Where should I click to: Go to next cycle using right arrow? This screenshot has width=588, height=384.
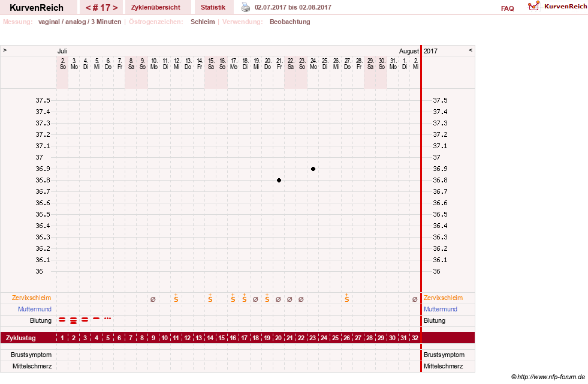coord(115,8)
